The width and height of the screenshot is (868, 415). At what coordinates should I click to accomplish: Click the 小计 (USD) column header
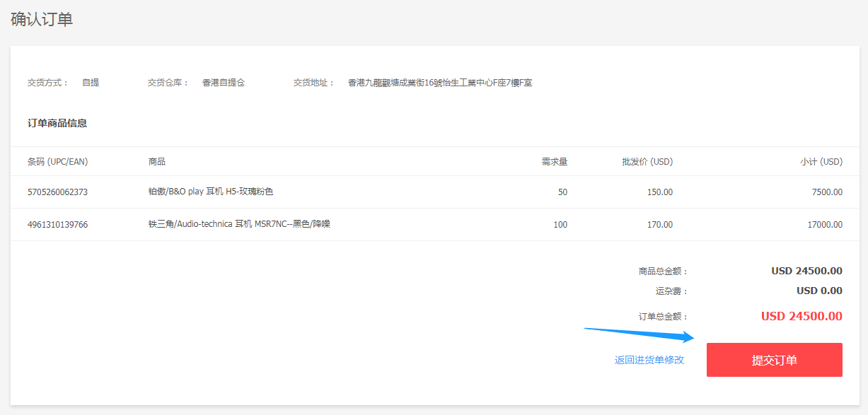point(821,162)
